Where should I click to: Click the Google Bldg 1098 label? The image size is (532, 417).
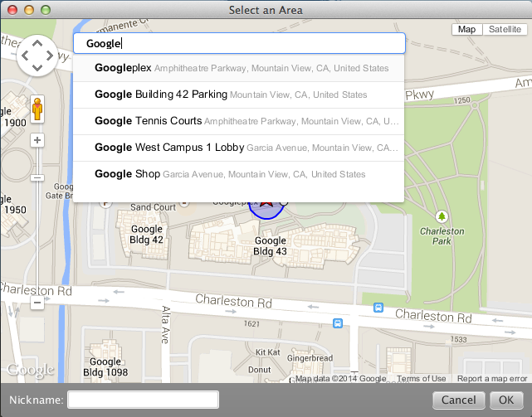click(105, 366)
